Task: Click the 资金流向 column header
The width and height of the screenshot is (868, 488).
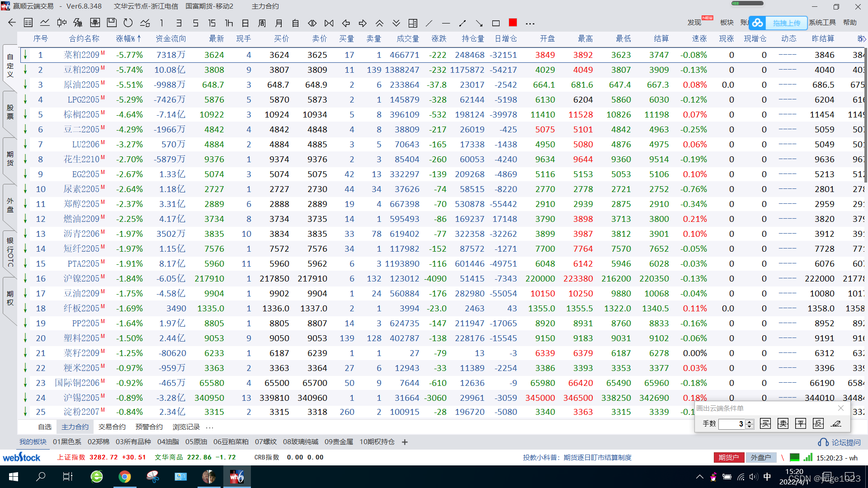Action: [170, 38]
